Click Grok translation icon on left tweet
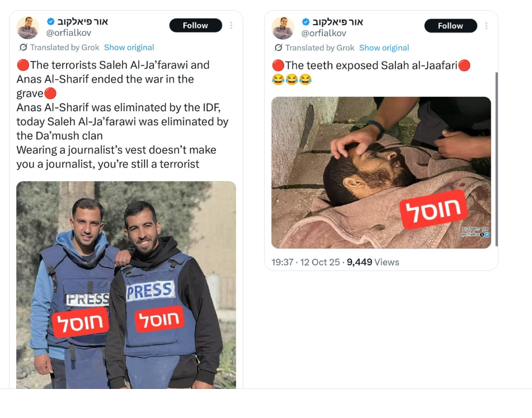The image size is (532, 418). coord(23,47)
